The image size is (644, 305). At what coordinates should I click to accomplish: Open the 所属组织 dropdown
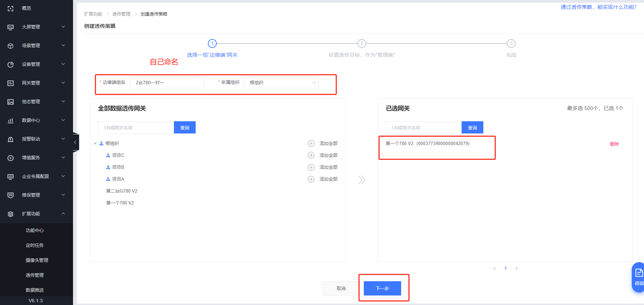coord(281,83)
